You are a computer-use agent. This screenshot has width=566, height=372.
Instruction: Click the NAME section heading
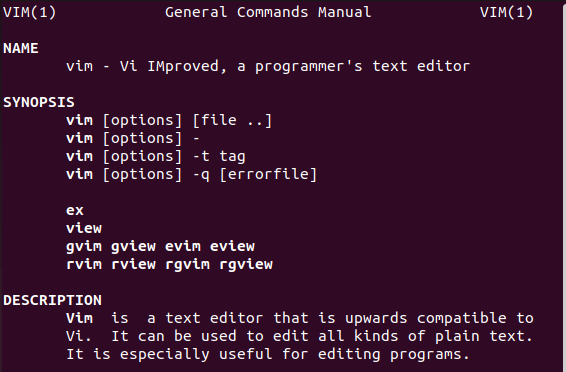[21, 48]
